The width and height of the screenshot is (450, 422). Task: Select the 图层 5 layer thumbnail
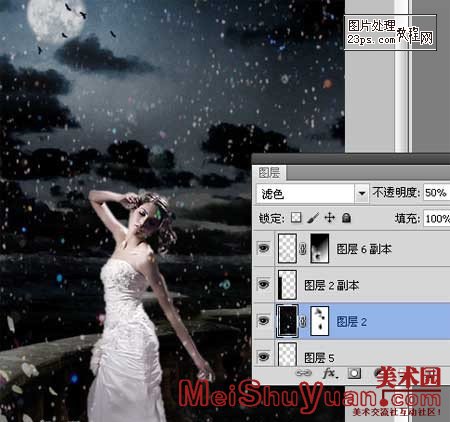point(287,354)
